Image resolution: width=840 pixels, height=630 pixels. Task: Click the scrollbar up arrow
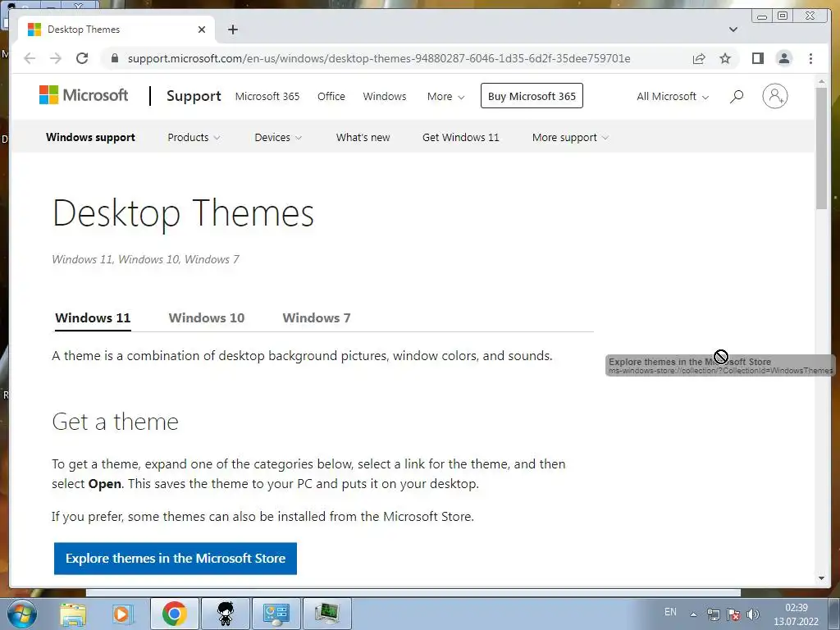coord(821,81)
